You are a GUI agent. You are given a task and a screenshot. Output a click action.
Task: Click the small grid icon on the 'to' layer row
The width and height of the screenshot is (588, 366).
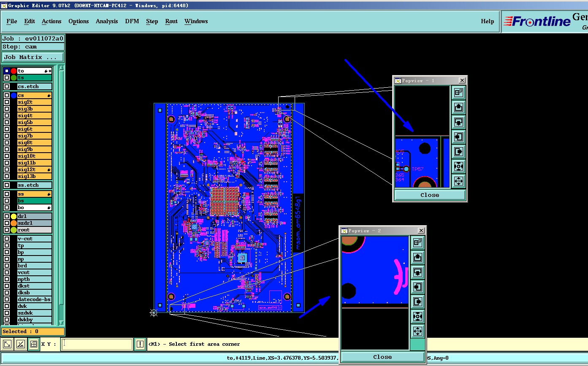click(x=50, y=71)
